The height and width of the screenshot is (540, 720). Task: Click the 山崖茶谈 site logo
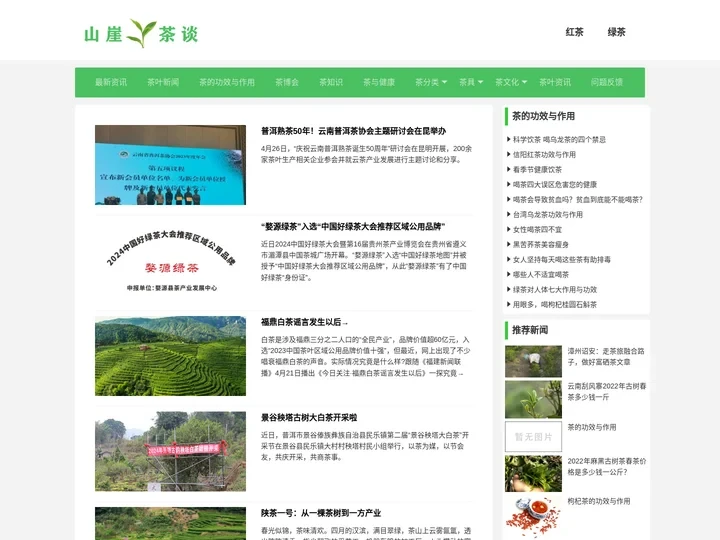(141, 34)
